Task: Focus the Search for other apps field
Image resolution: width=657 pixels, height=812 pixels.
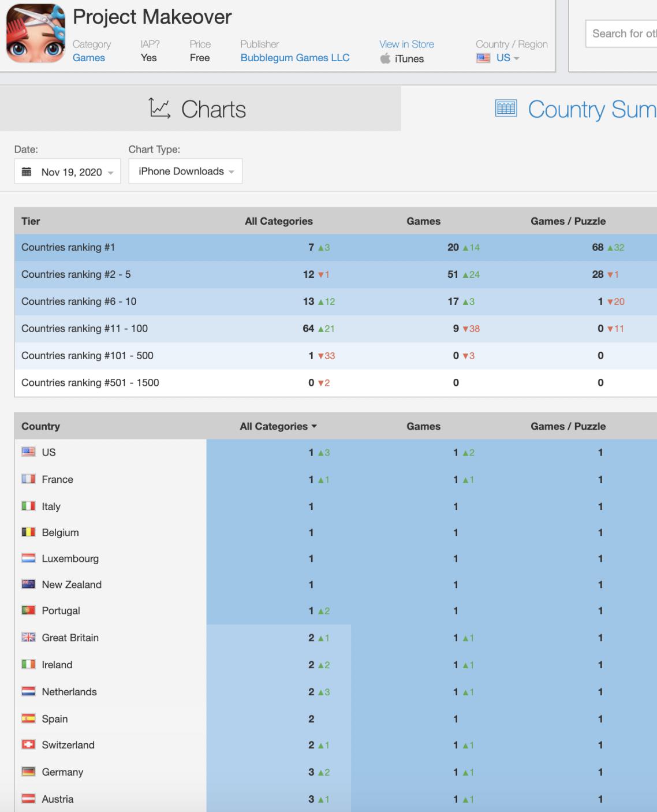Action: (x=621, y=33)
